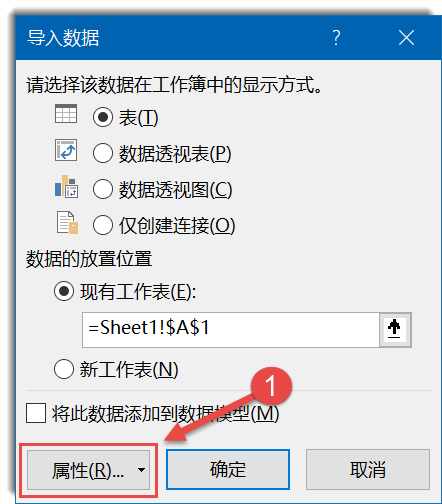This screenshot has height=504, width=442.
Task: Open 属性(R)... properties button
Action: click(88, 470)
